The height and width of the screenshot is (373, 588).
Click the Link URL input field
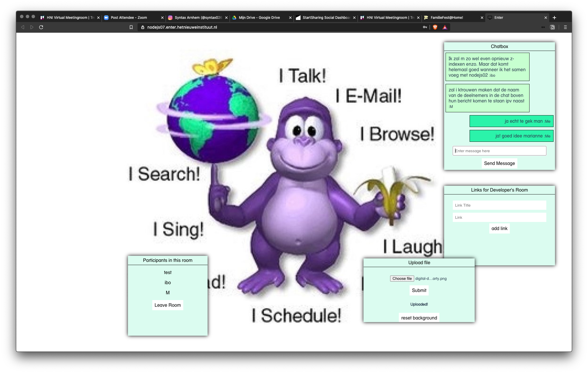499,217
